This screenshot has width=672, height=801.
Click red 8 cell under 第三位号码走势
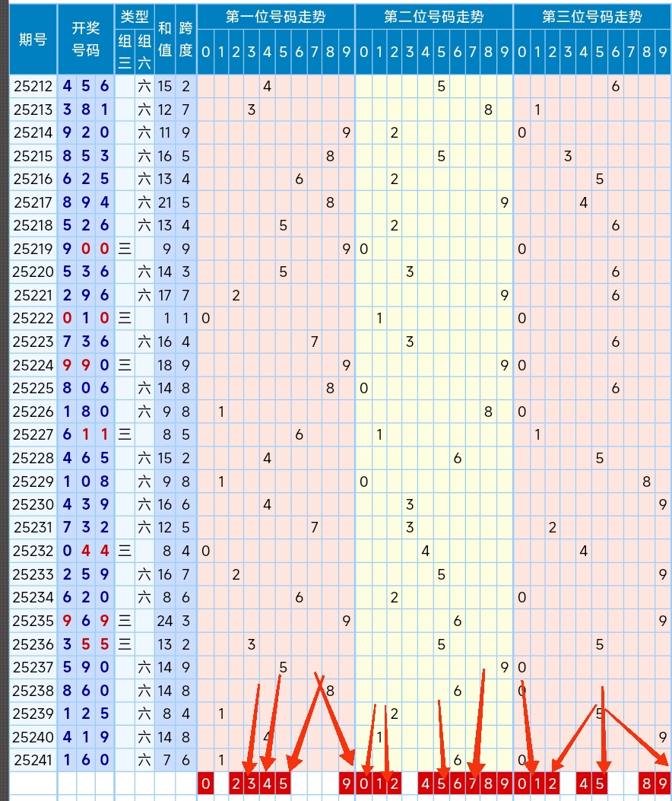pyautogui.click(x=646, y=784)
